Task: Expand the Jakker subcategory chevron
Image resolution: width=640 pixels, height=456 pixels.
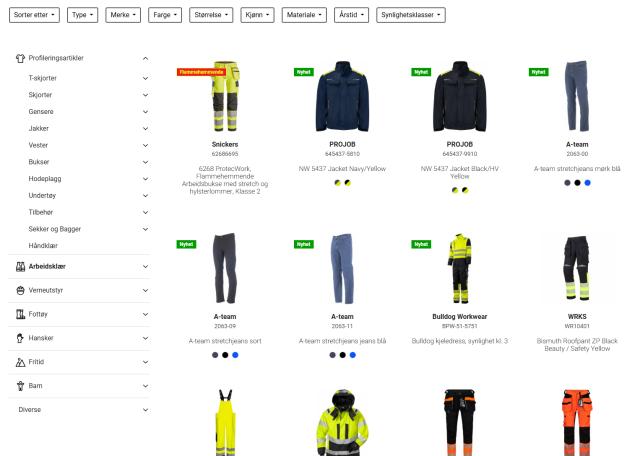Action: 145,129
